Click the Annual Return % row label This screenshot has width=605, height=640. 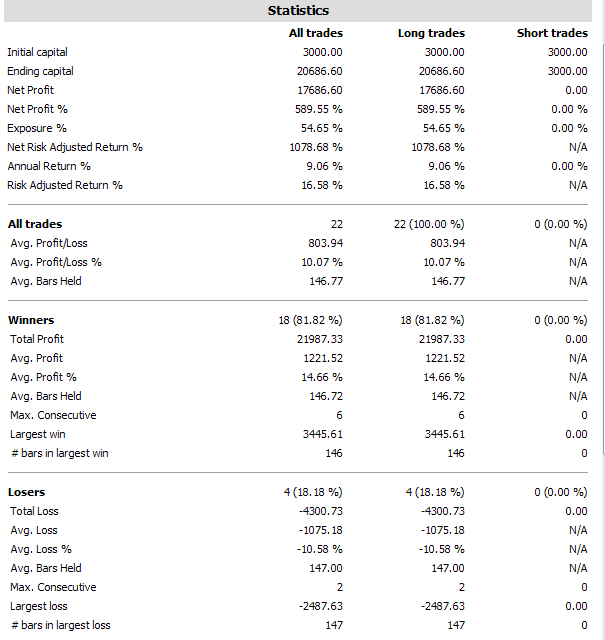pyautogui.click(x=49, y=166)
